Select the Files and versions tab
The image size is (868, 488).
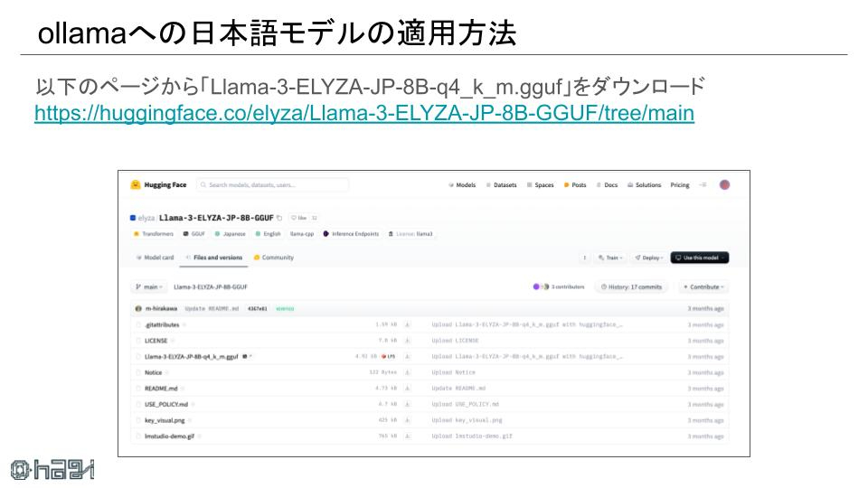[214, 258]
